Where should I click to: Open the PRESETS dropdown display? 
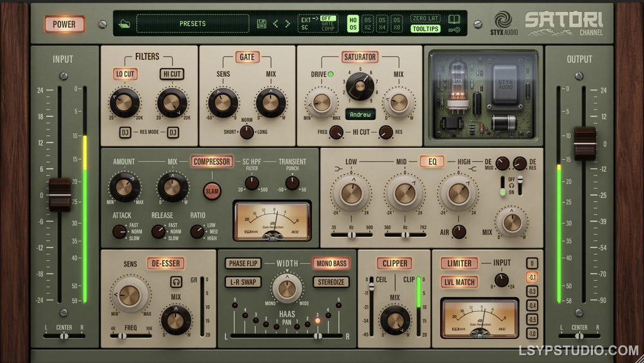coord(192,24)
